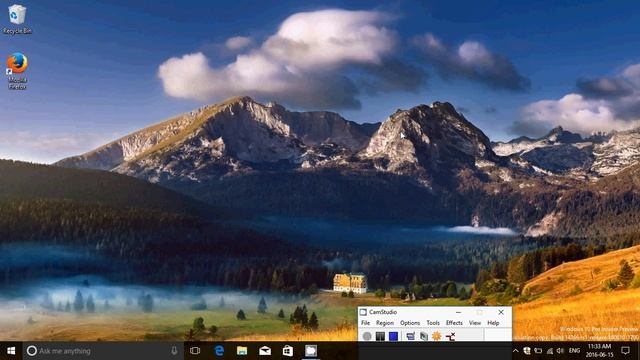This screenshot has width=640, height=360.
Task: Expand the hidden system tray icons
Action: coord(516,351)
